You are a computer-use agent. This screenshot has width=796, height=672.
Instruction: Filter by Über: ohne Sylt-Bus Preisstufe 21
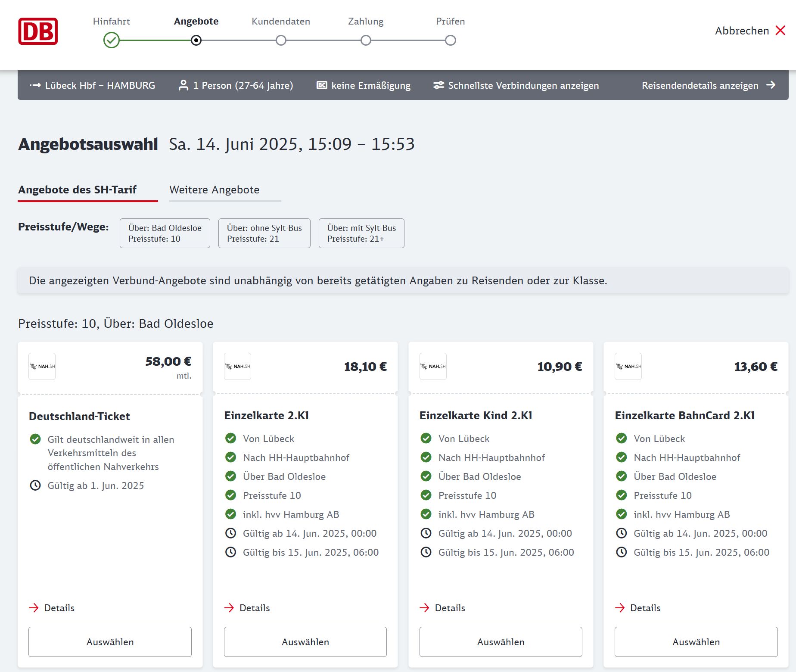click(264, 233)
